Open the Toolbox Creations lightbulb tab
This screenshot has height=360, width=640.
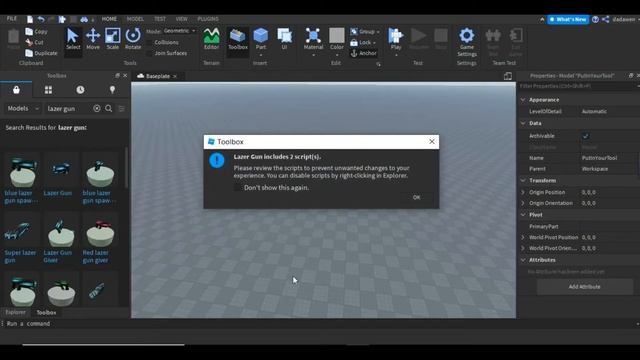click(112, 90)
